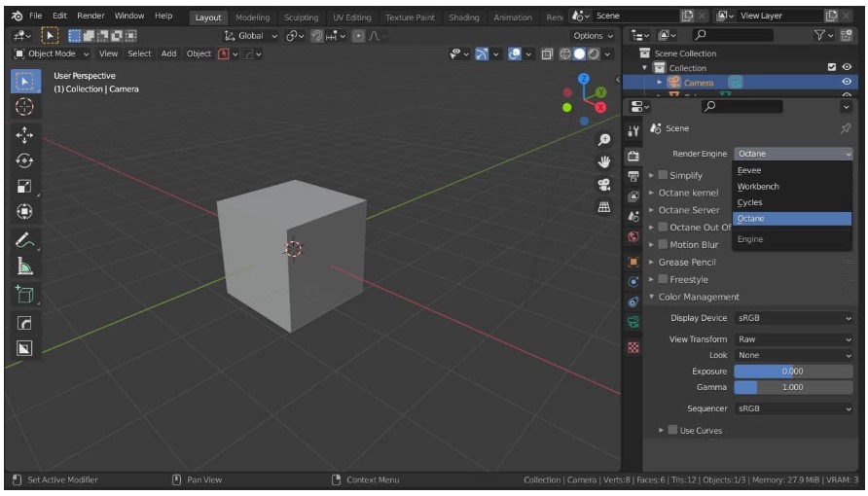The height and width of the screenshot is (496, 868).
Task: Open the Options button in the viewport header
Action: click(x=593, y=36)
